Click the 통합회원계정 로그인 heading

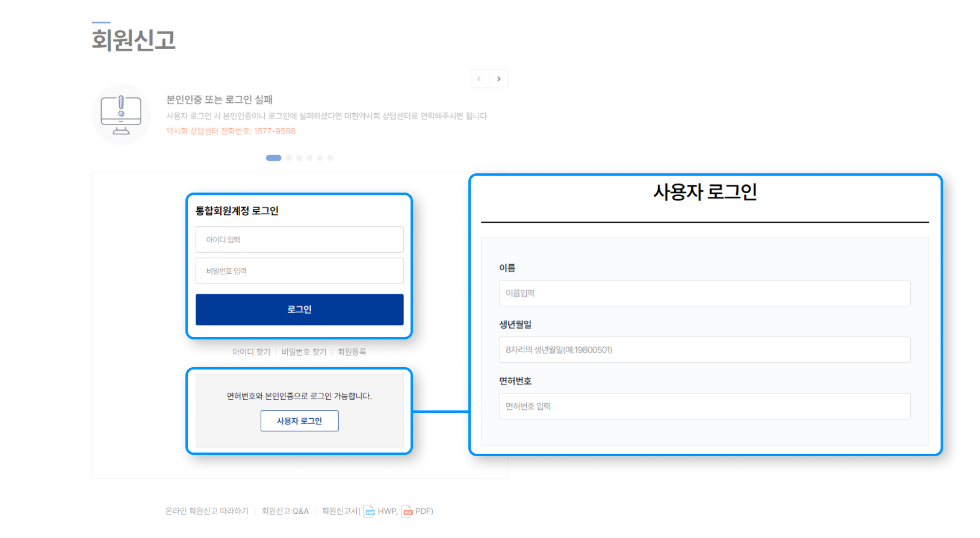[x=237, y=211]
